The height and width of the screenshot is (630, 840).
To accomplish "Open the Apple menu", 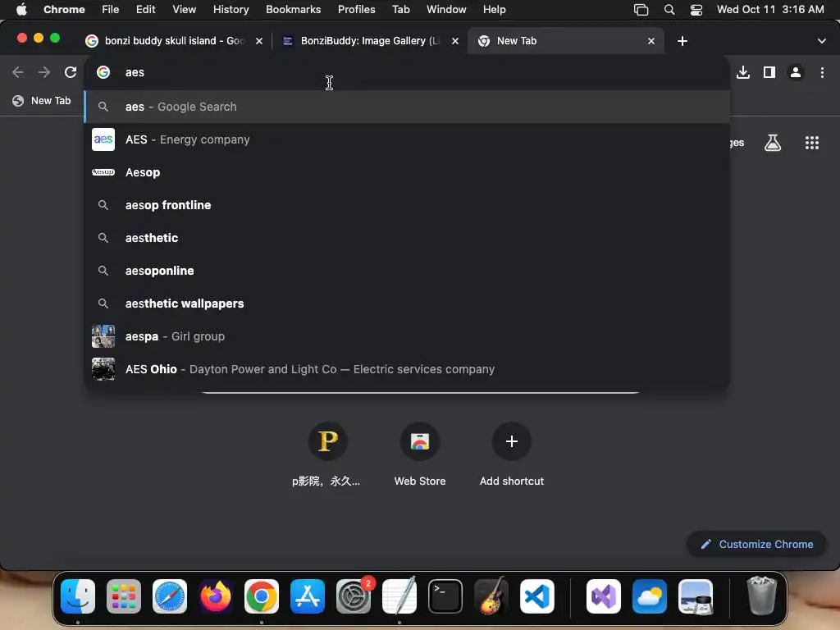I will pos(21,10).
